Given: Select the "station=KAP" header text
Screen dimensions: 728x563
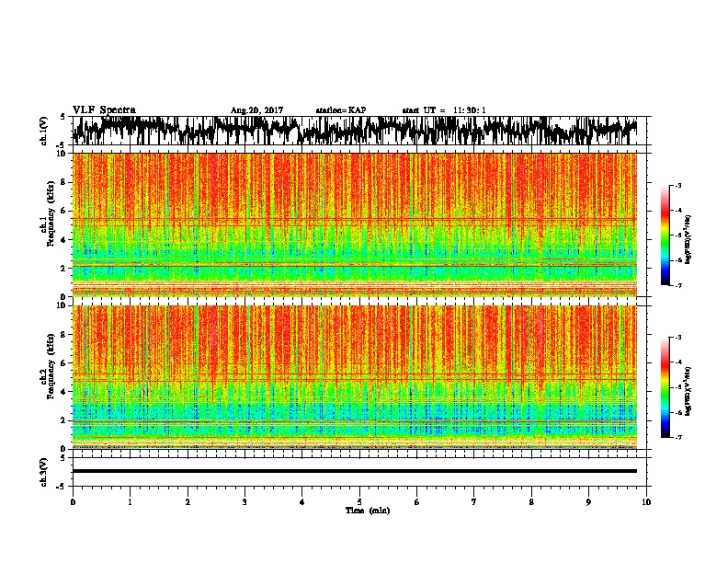Looking at the screenshot, I should pos(341,110).
